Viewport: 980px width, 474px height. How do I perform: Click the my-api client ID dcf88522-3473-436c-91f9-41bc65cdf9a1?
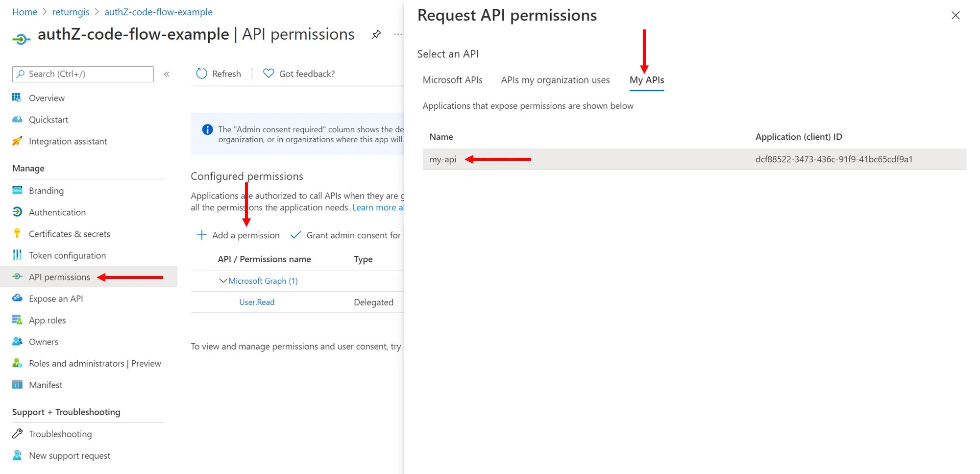(834, 159)
